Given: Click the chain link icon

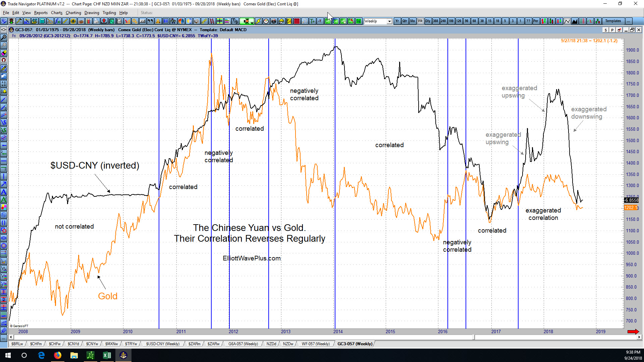Looking at the screenshot, I should click(204, 21).
